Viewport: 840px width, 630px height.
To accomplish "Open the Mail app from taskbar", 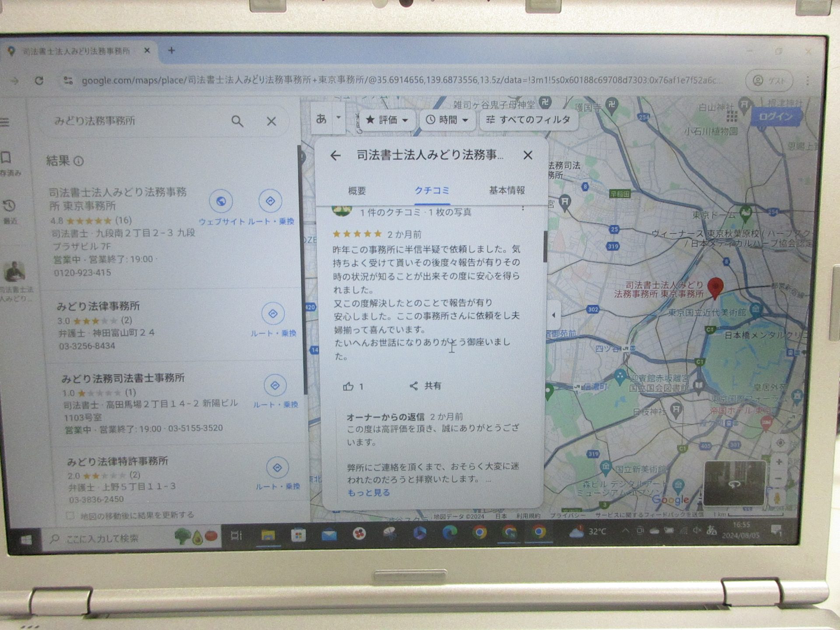I will tap(329, 535).
